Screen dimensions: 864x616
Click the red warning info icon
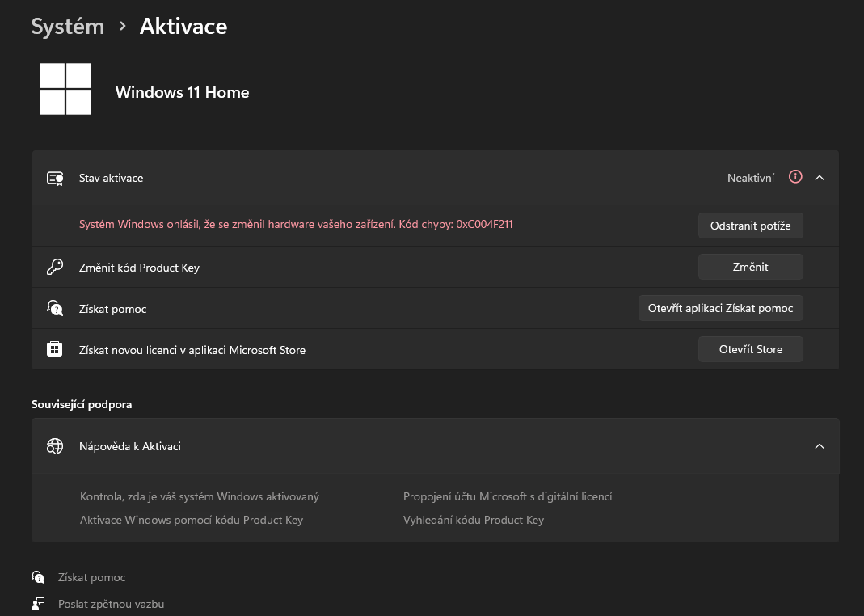(795, 177)
